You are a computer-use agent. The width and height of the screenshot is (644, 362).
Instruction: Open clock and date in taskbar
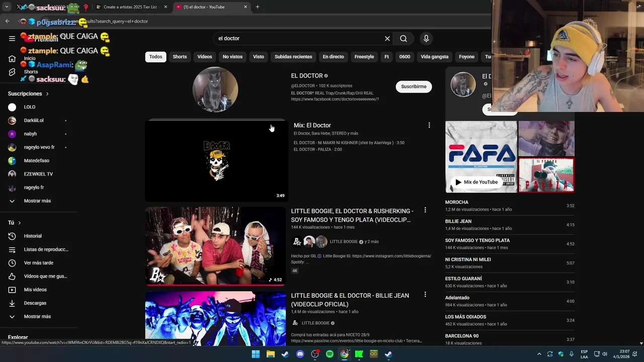[621, 354]
